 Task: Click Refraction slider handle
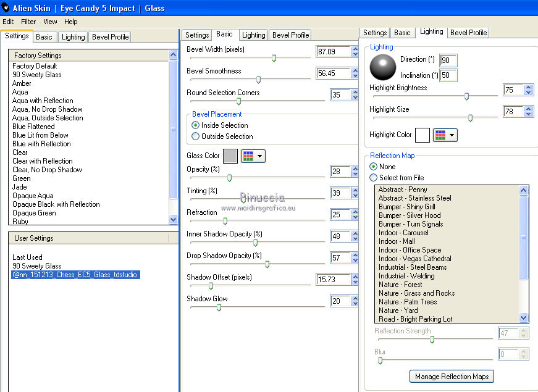(x=225, y=221)
